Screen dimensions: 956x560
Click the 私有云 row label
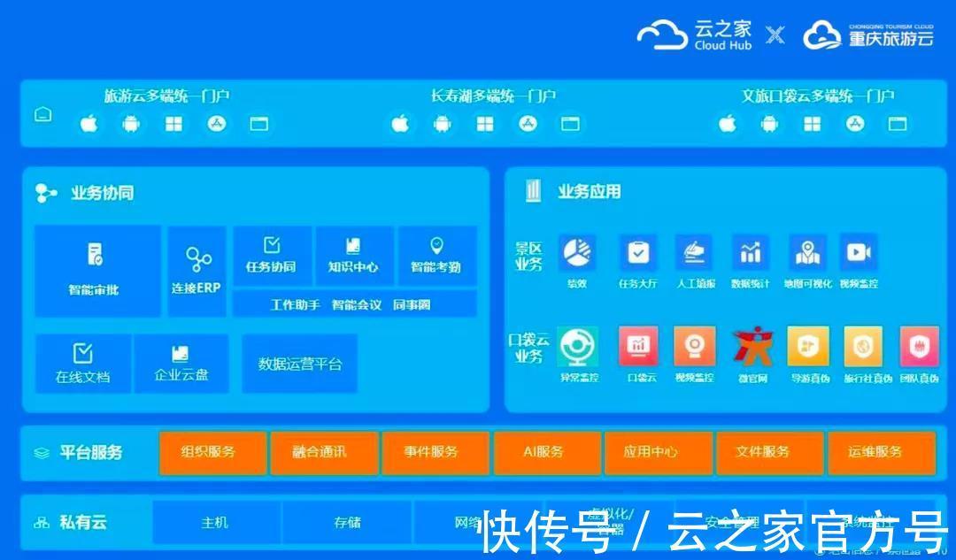point(83,522)
